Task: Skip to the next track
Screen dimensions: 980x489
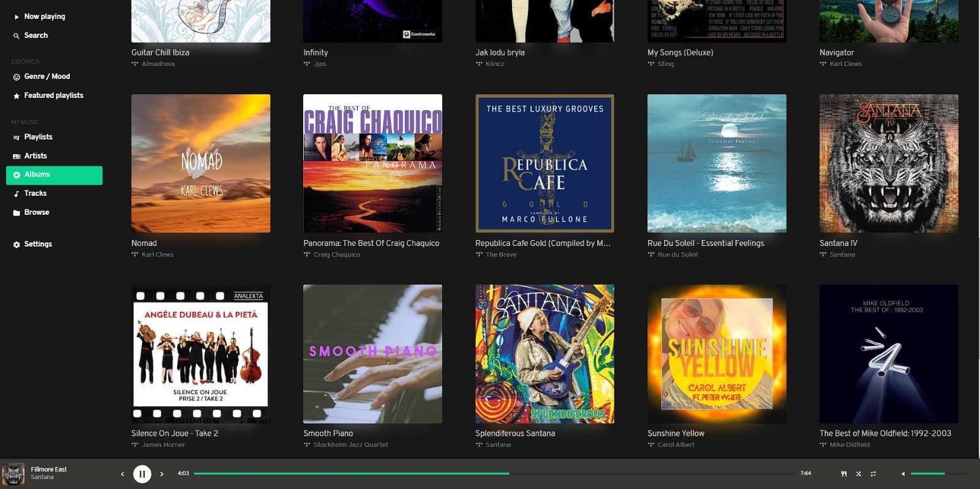Action: click(162, 474)
